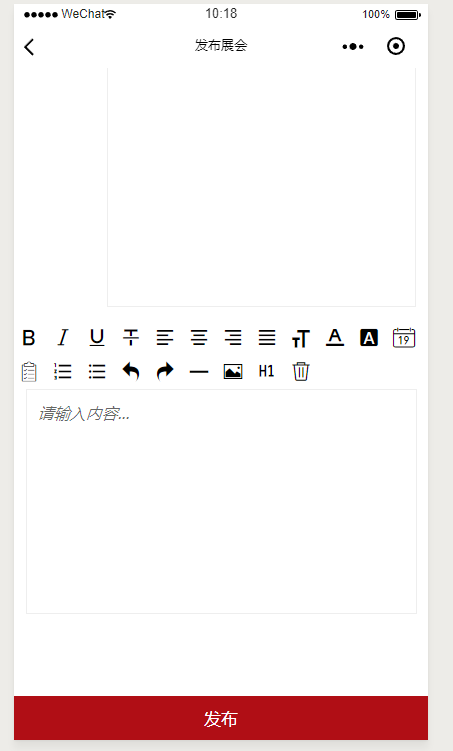Choose text background highlight color
The width and height of the screenshot is (453, 751).
[369, 338]
